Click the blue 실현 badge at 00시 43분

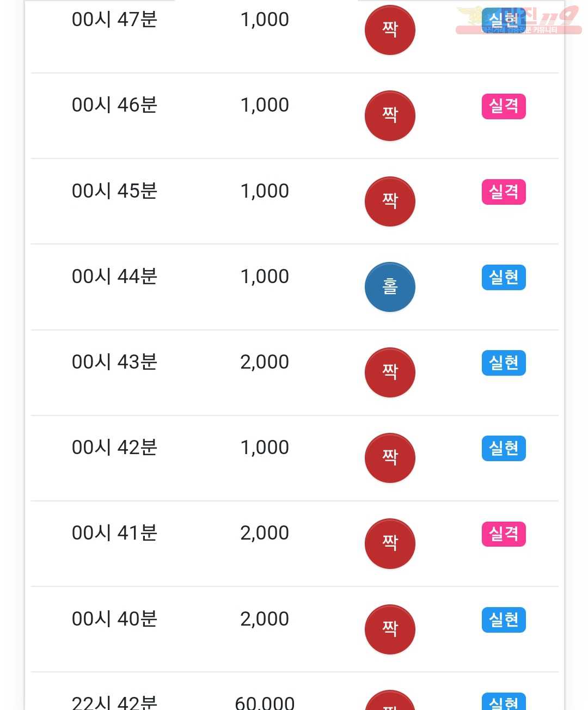(504, 363)
